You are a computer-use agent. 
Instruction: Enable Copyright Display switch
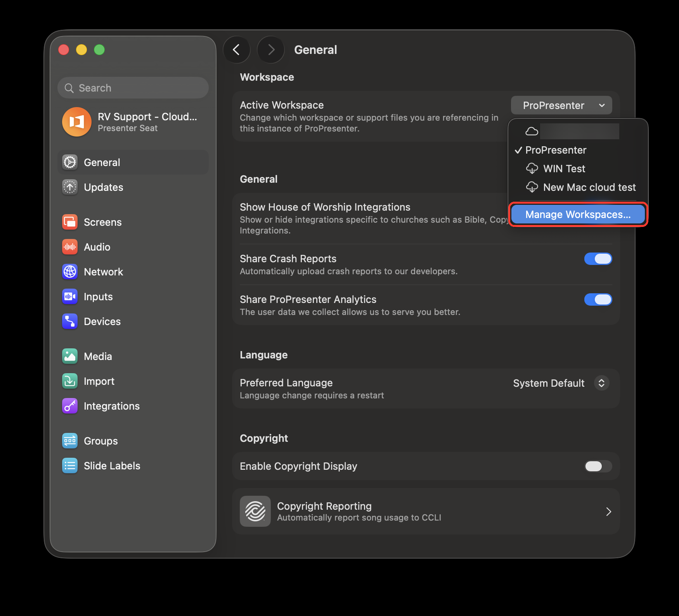[598, 466]
